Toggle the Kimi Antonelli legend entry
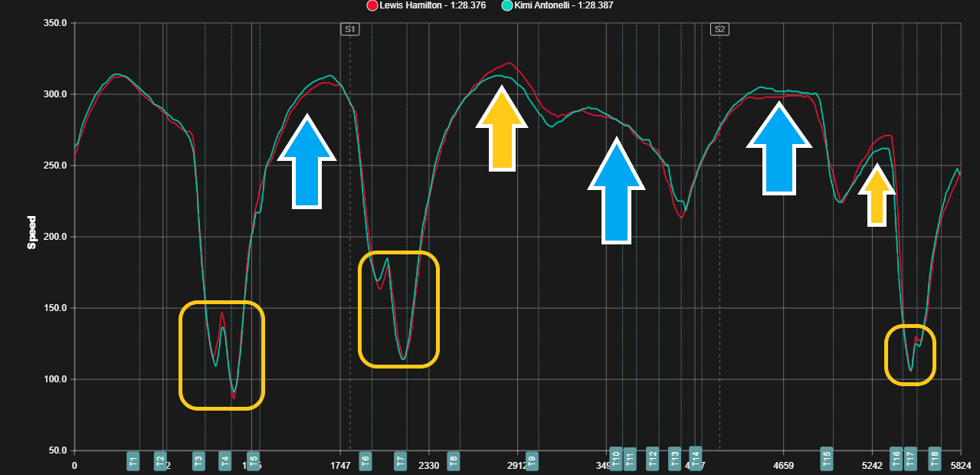The width and height of the screenshot is (980, 475). click(557, 5)
